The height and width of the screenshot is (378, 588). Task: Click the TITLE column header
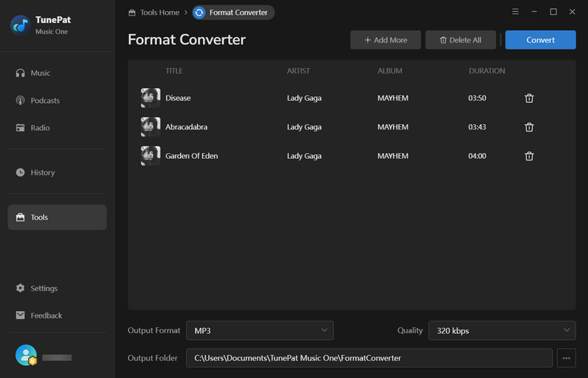tap(174, 71)
